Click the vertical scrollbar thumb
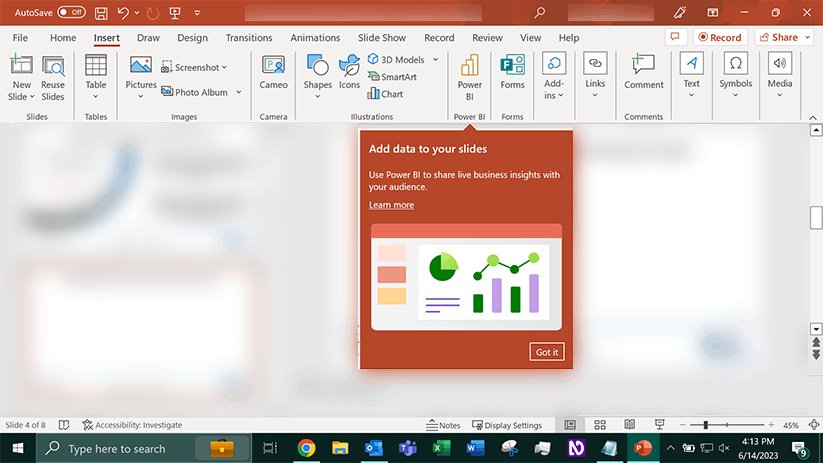This screenshot has width=823, height=463. tap(816, 218)
